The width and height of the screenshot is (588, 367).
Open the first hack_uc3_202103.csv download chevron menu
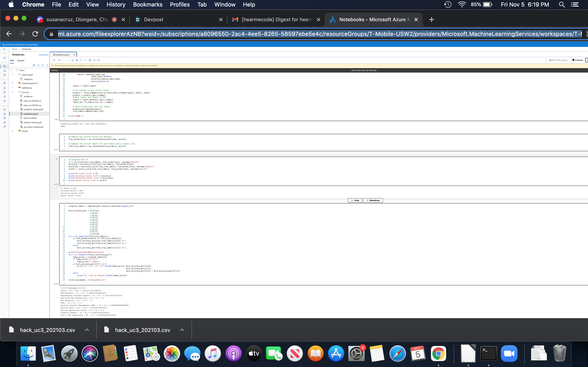pyautogui.click(x=87, y=330)
